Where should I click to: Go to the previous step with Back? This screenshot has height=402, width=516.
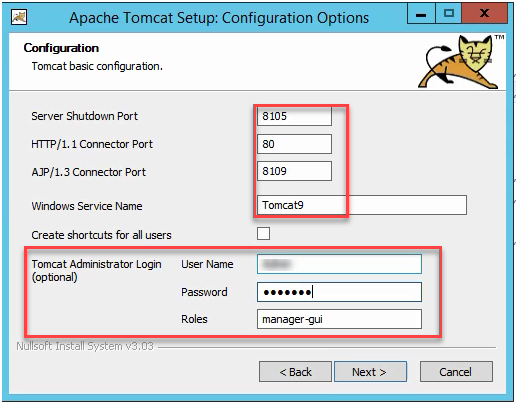[x=295, y=372]
